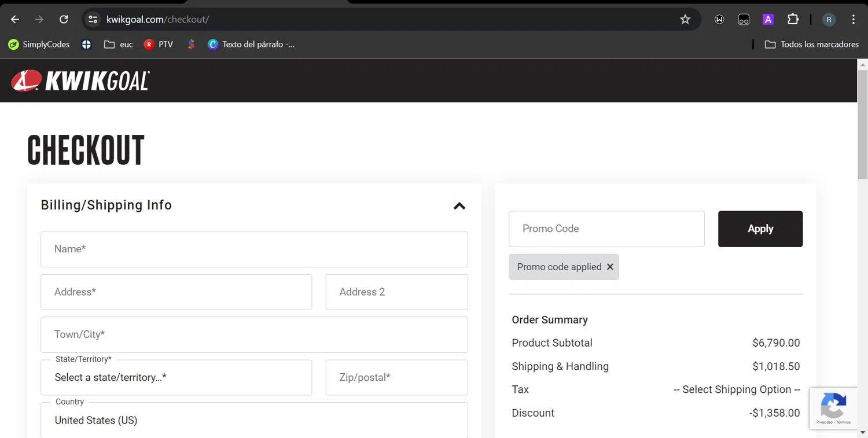This screenshot has height=438, width=868.
Task: Open the purple A extension
Action: [x=768, y=20]
